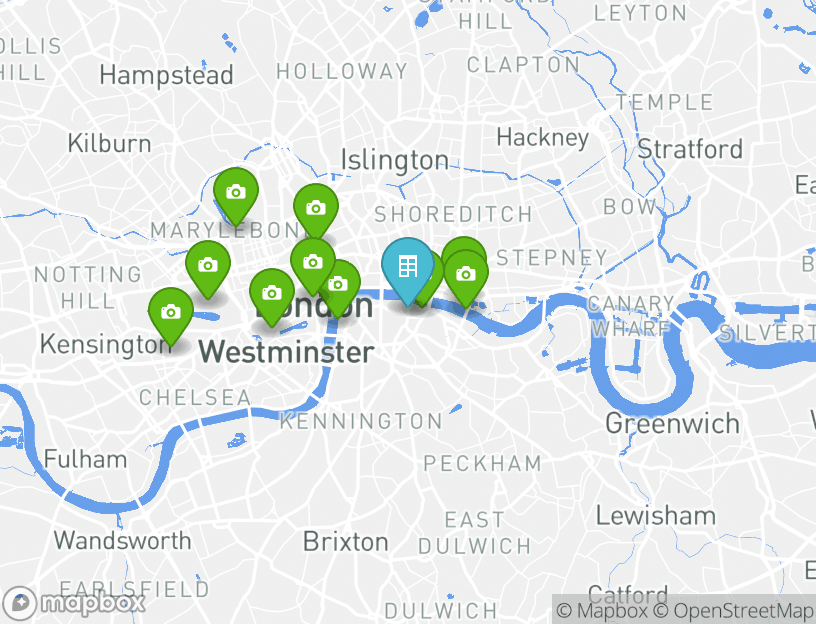Image resolution: width=816 pixels, height=624 pixels.
Task: Click the camera pin directly above the word London
Action: pos(313,263)
